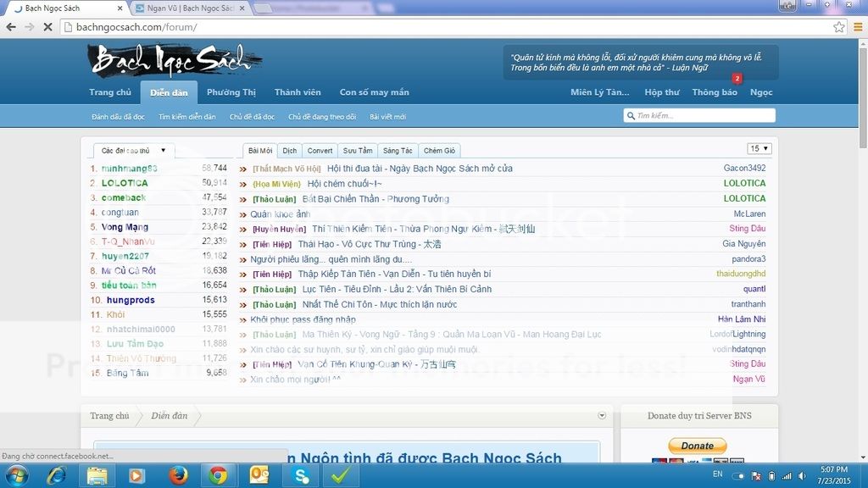Open green checkmark app in taskbar

[x=340, y=475]
